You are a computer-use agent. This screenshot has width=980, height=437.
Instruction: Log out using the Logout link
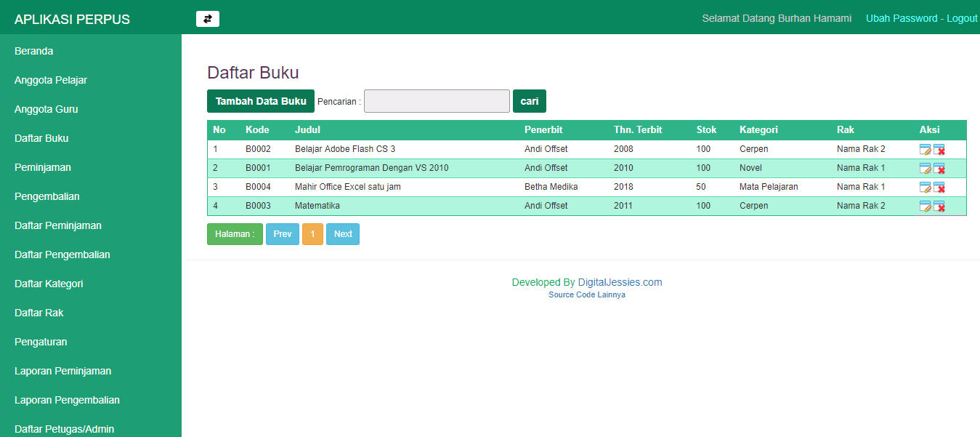(962, 18)
